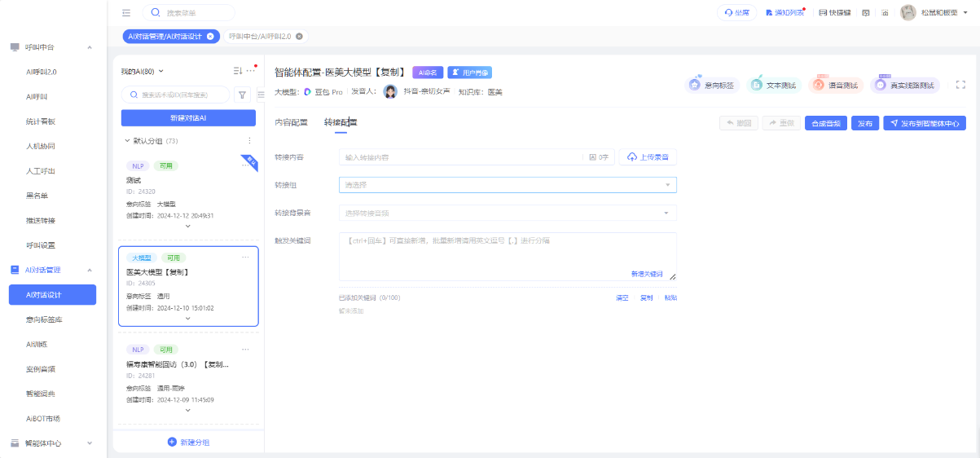Click into the 触发关键词 text area
This screenshot has width=980, height=458.
click(x=505, y=253)
